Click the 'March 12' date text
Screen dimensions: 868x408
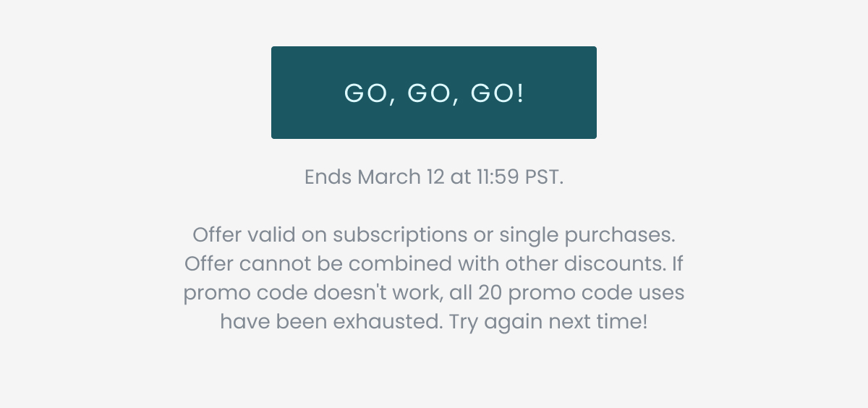(401, 177)
